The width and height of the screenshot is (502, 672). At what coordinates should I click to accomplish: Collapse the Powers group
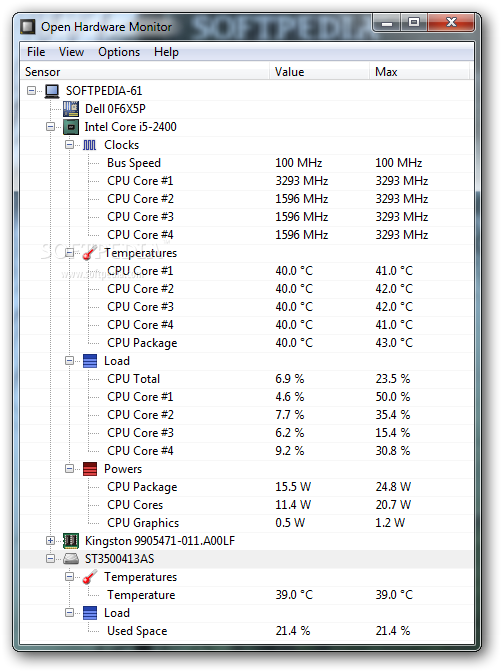[x=69, y=469]
